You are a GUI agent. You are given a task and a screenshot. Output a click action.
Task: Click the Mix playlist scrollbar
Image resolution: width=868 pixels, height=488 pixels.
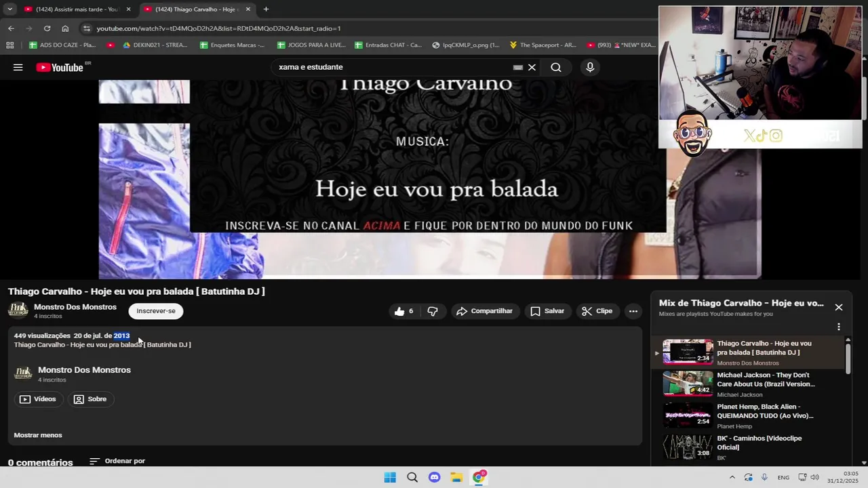[x=848, y=359]
